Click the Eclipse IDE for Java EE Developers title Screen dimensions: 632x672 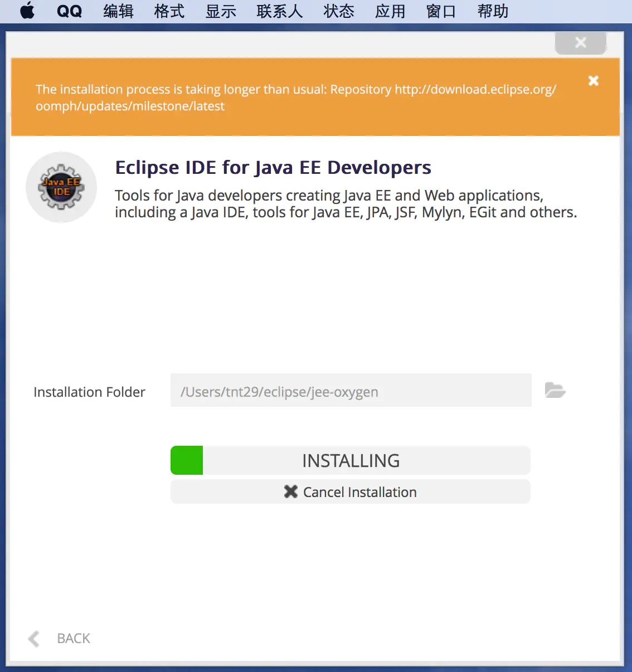[x=273, y=168]
